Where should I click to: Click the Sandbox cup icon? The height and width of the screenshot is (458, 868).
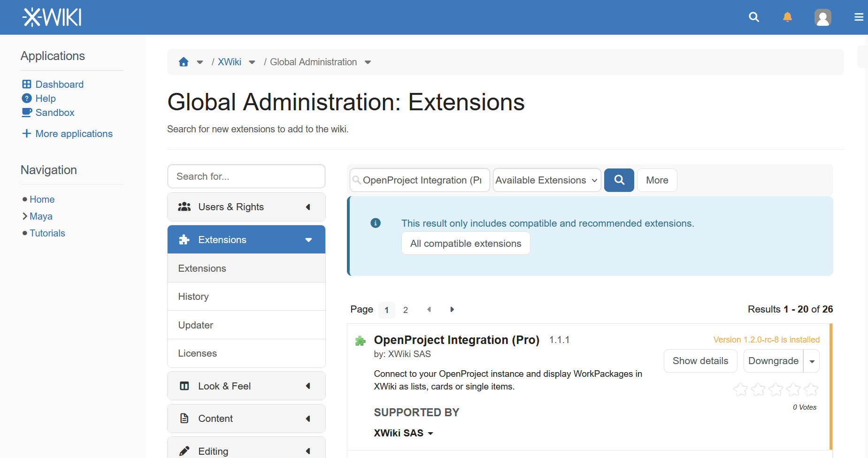tap(27, 113)
